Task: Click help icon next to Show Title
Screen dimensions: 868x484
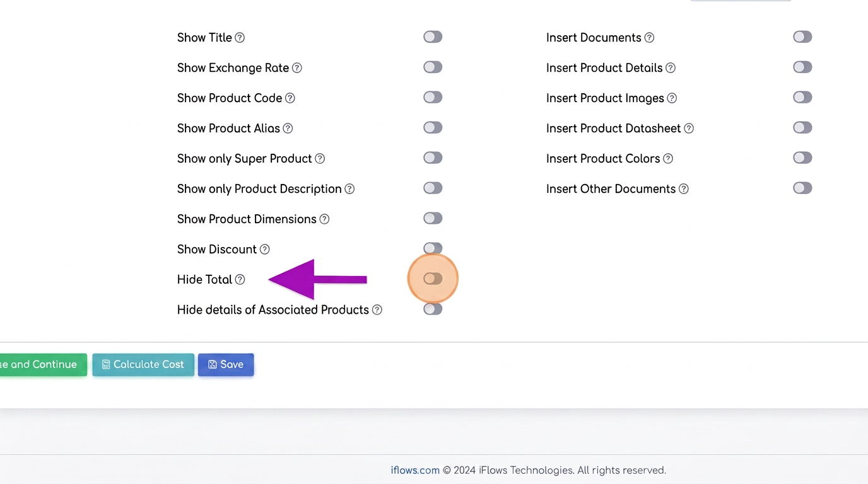Action: [240, 38]
